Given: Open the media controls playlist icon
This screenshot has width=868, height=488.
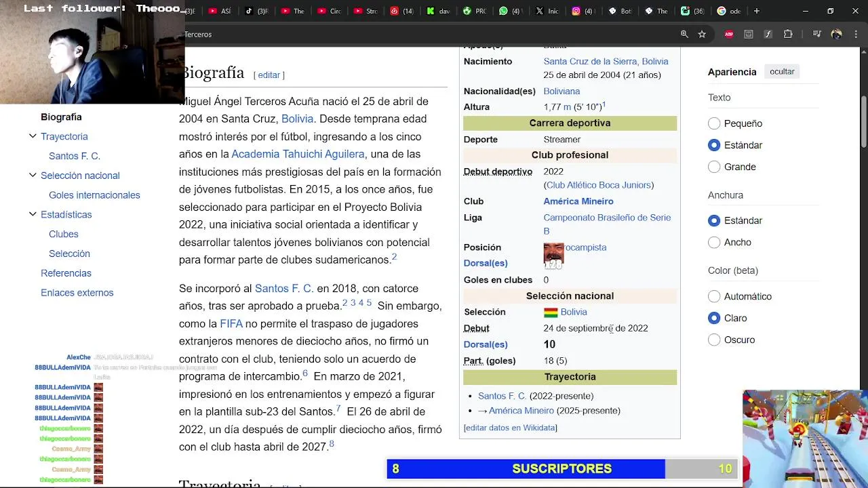Looking at the screenshot, I should point(816,34).
